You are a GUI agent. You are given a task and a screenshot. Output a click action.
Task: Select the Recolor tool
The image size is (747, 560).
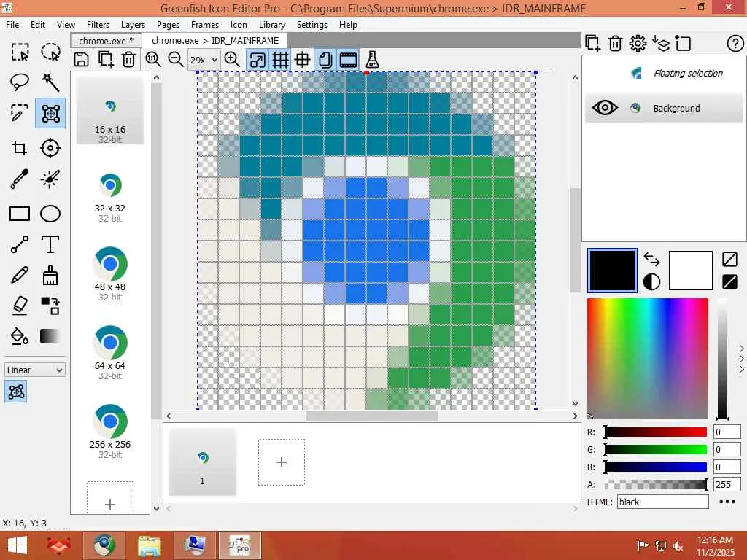pyautogui.click(x=50, y=306)
